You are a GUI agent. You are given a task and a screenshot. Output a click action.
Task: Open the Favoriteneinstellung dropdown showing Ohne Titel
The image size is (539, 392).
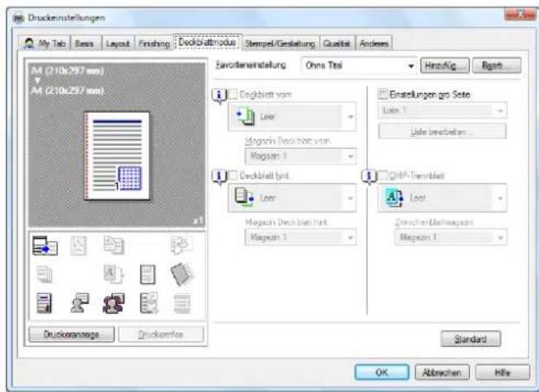click(x=359, y=65)
